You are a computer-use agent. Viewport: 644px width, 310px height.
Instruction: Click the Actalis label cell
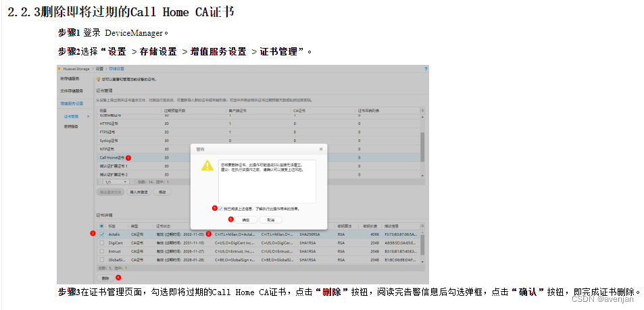(x=114, y=234)
